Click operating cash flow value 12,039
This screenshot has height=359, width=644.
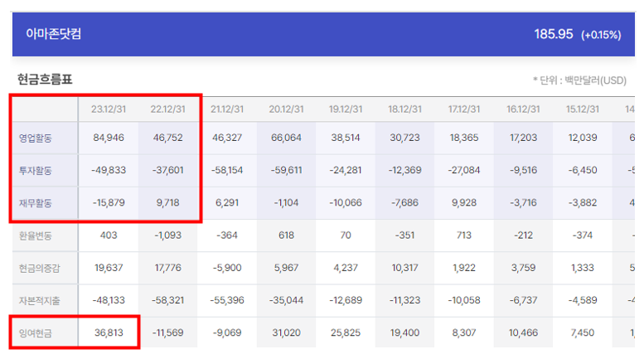point(583,138)
